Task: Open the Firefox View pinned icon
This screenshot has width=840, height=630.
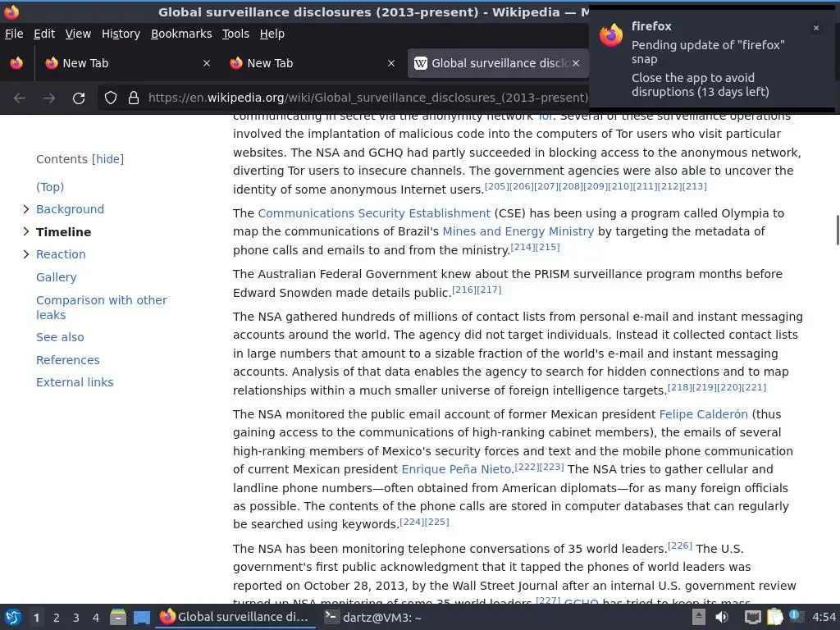Action: (16, 63)
